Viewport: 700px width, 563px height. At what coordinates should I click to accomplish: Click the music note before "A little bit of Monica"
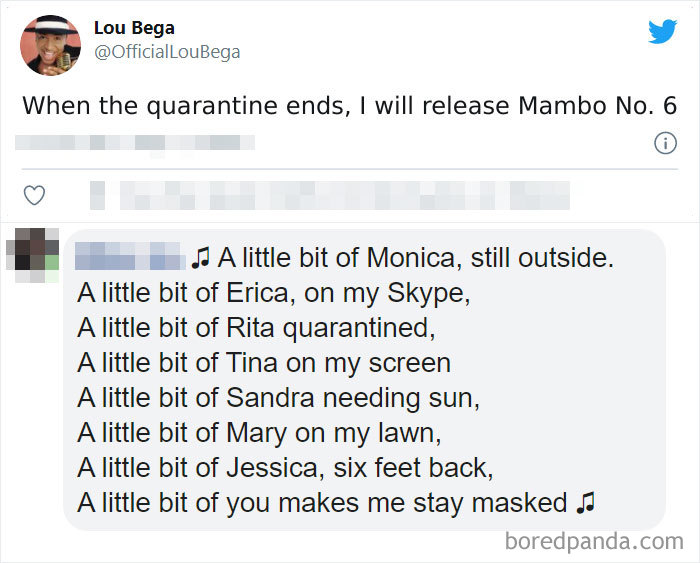coord(200,258)
